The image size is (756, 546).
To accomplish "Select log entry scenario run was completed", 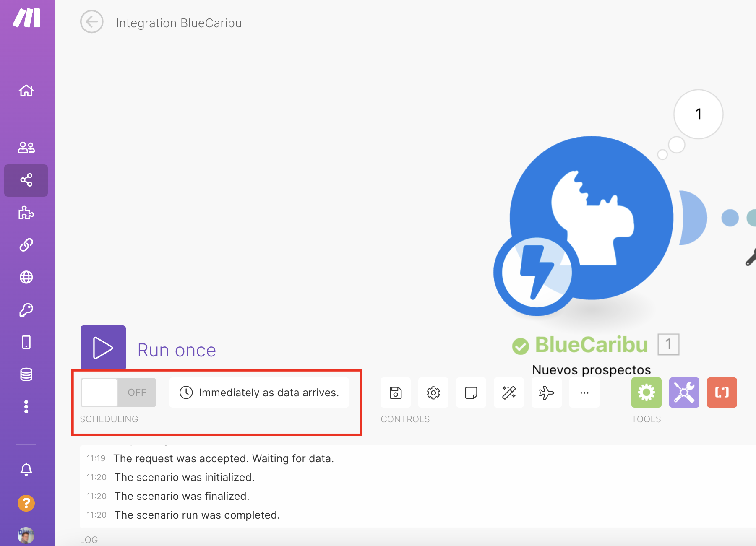I will [x=197, y=515].
